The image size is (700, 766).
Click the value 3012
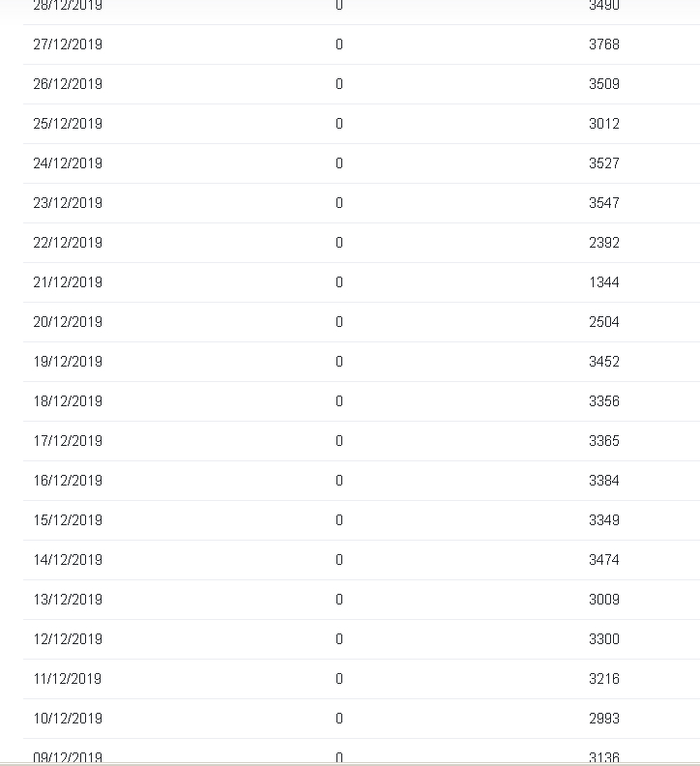603,124
